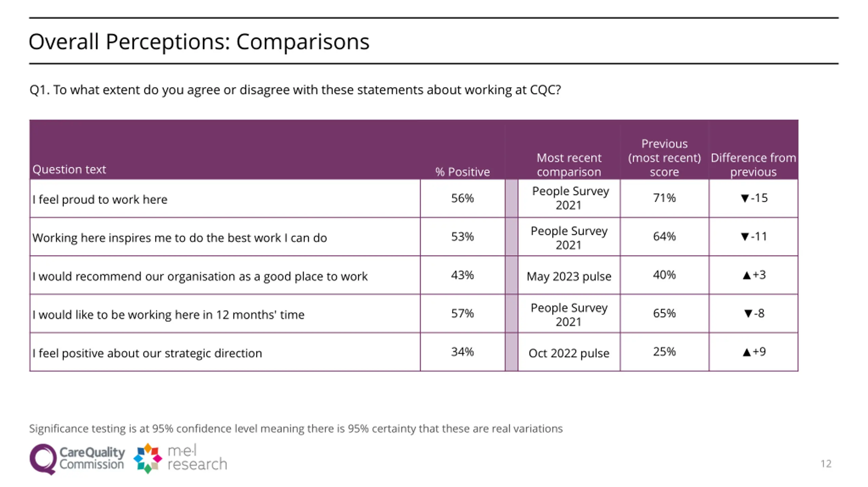This screenshot has height=487, width=868.
Task: Select the 'Most recent comparison' header
Action: tap(569, 165)
